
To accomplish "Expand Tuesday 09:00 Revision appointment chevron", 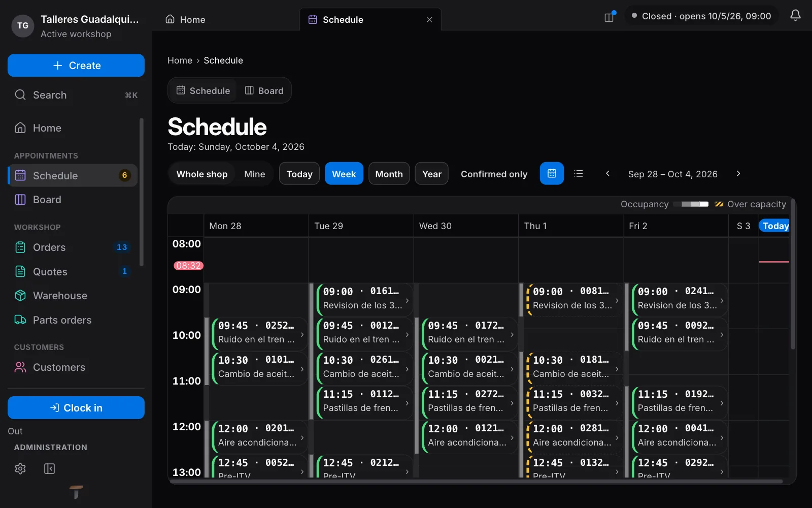I will click(407, 301).
